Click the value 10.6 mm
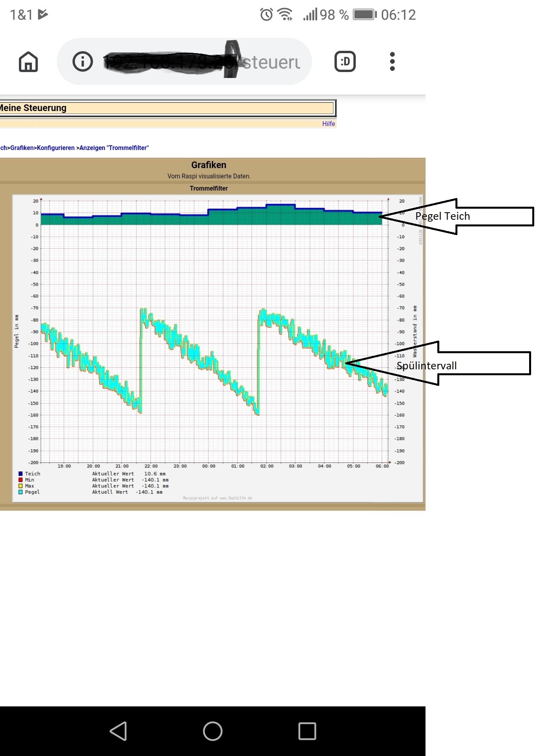This screenshot has height=756, width=537. (x=155, y=474)
